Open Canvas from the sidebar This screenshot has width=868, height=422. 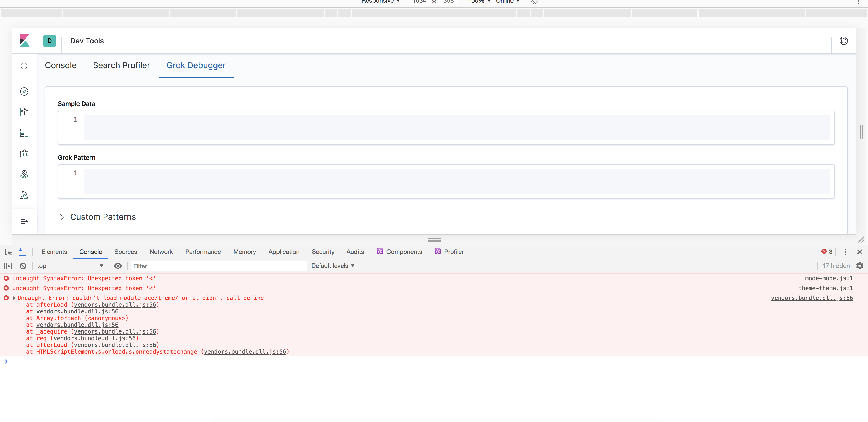[24, 154]
